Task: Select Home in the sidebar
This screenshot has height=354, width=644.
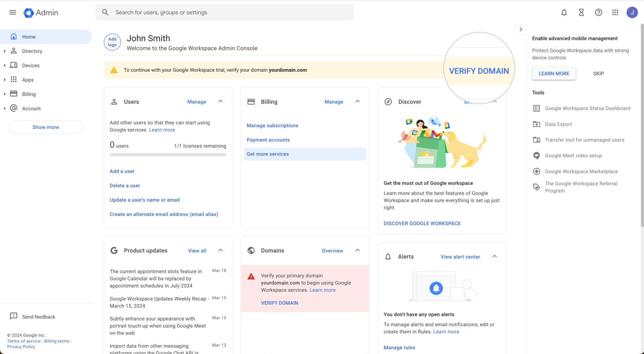Action: click(46, 37)
